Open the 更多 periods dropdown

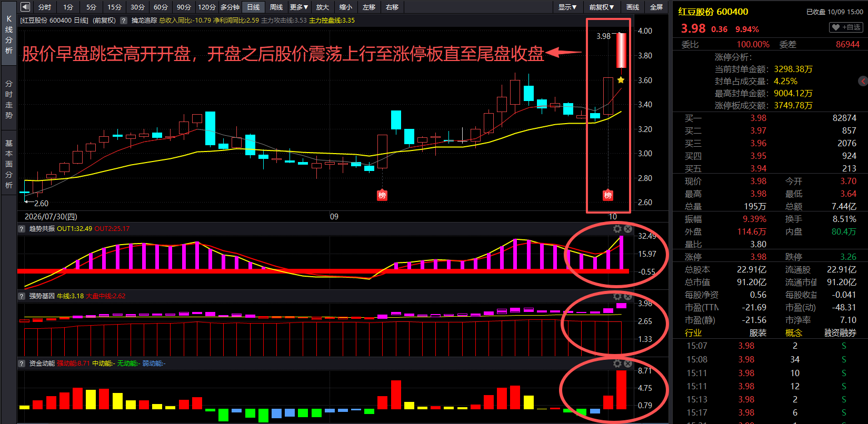click(x=299, y=7)
